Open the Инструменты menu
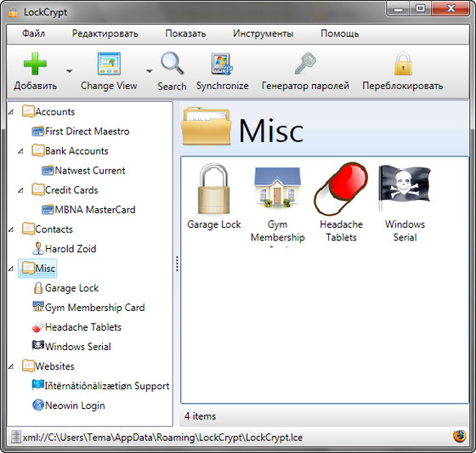This screenshot has height=453, width=476. pos(263,33)
